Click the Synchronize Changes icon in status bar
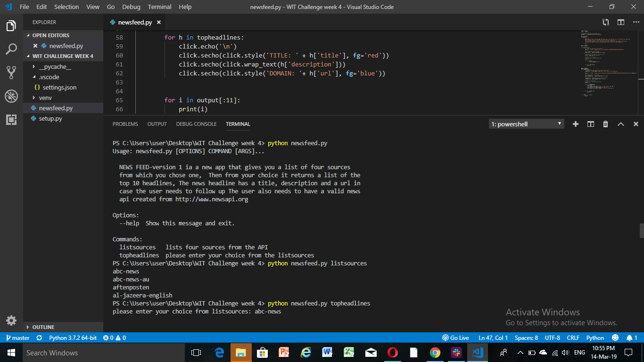Image resolution: width=644 pixels, height=362 pixels. coord(39,337)
